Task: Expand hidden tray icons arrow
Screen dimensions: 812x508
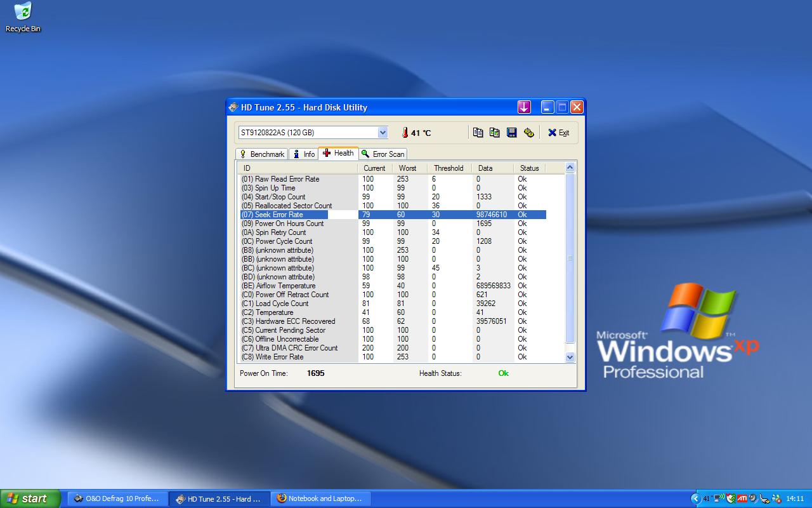Action: (696, 498)
